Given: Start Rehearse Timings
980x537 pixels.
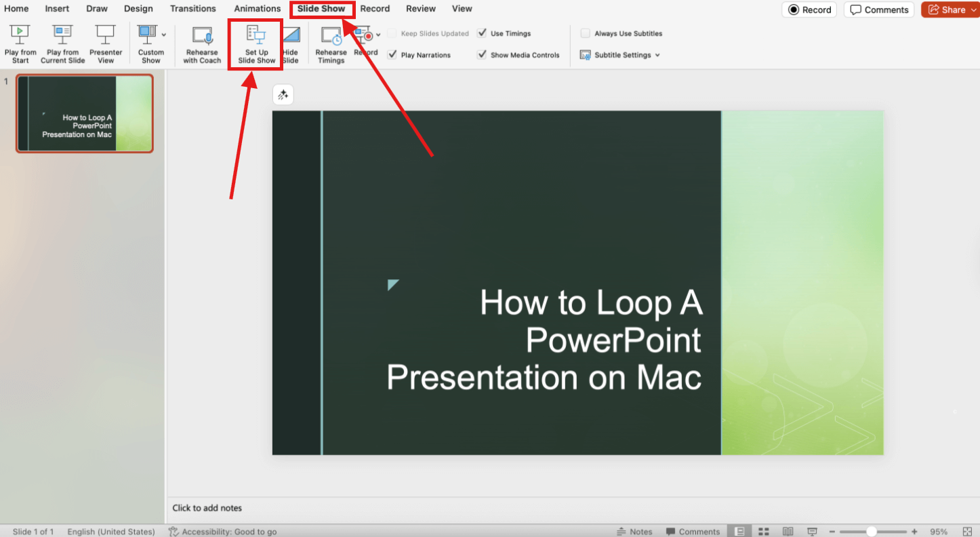Looking at the screenshot, I should click(331, 44).
